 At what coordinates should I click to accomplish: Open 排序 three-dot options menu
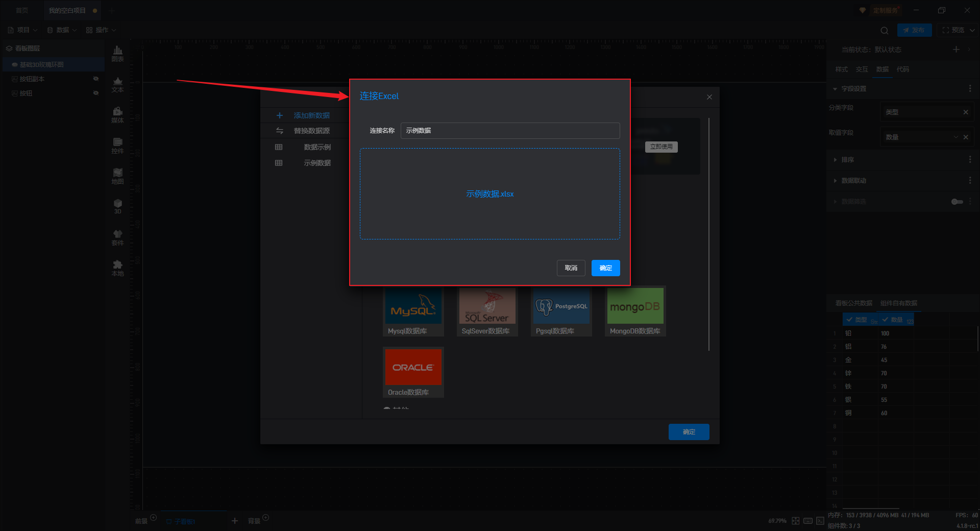point(970,159)
